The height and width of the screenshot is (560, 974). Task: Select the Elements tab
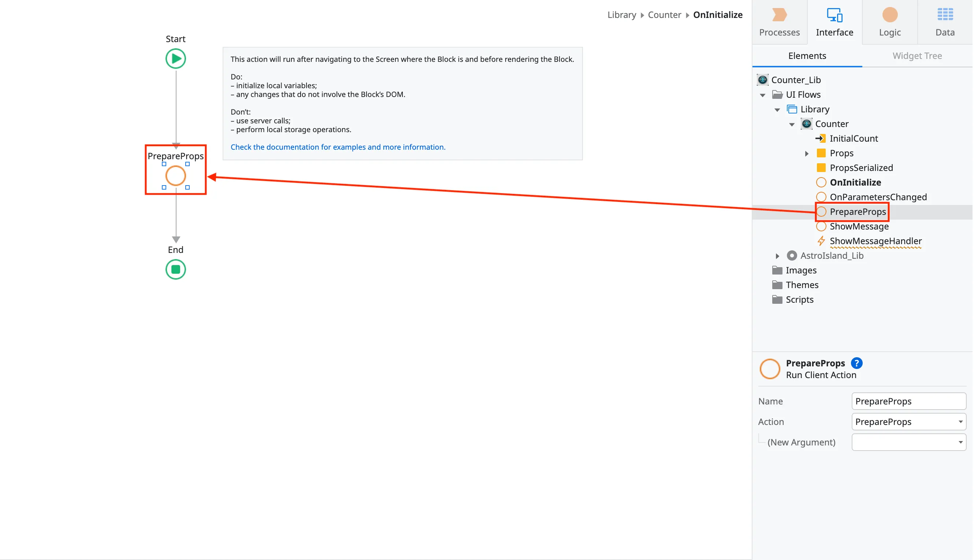[807, 56]
